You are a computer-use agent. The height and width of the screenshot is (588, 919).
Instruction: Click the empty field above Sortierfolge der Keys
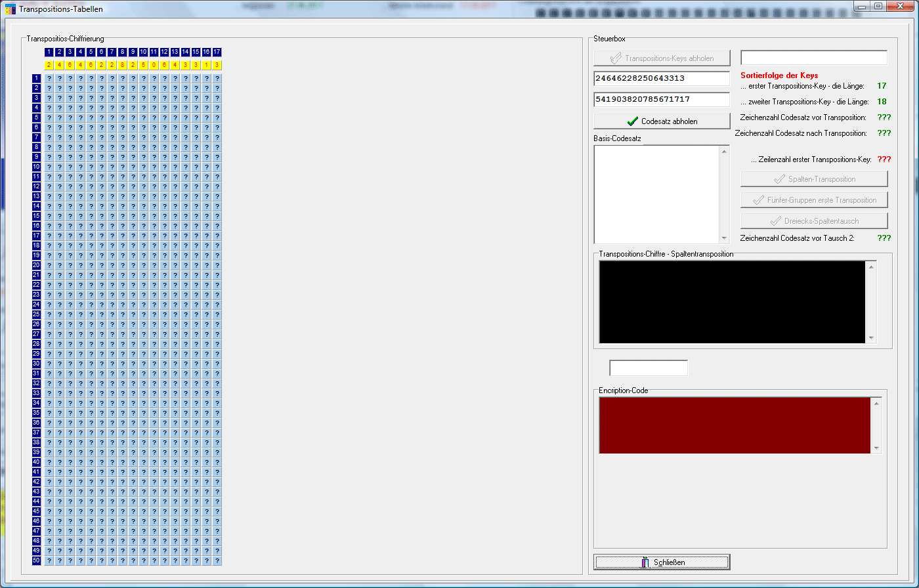pos(814,58)
